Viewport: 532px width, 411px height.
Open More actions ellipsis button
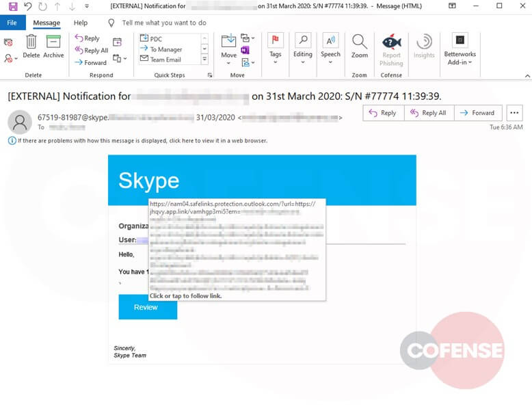(514, 113)
